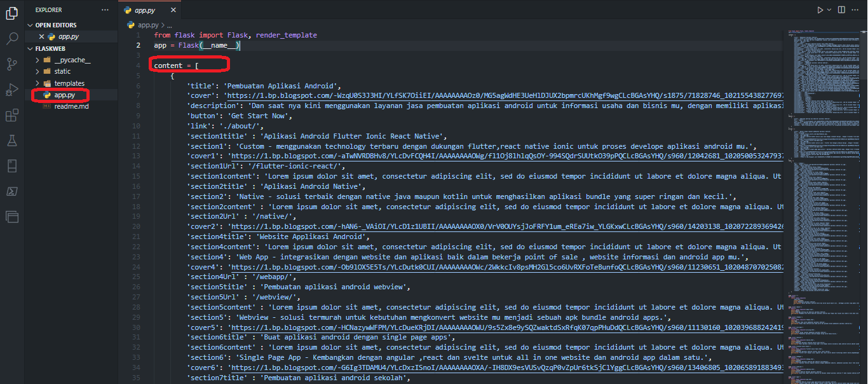Open the terminal prompt activity bar view
This screenshot has height=384, width=868.
(x=11, y=191)
